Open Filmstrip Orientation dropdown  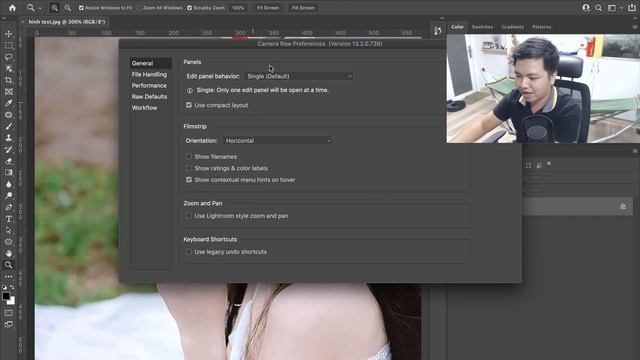pyautogui.click(x=278, y=140)
